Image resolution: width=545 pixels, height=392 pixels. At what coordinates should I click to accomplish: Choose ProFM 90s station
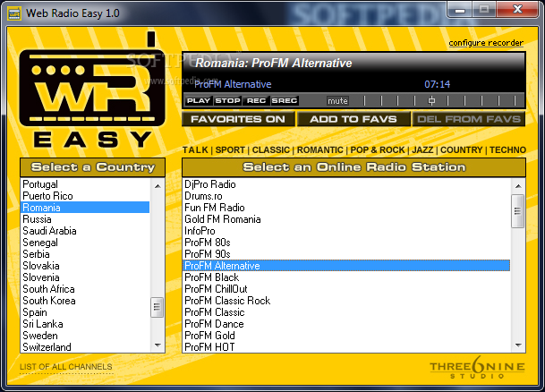[x=346, y=254]
